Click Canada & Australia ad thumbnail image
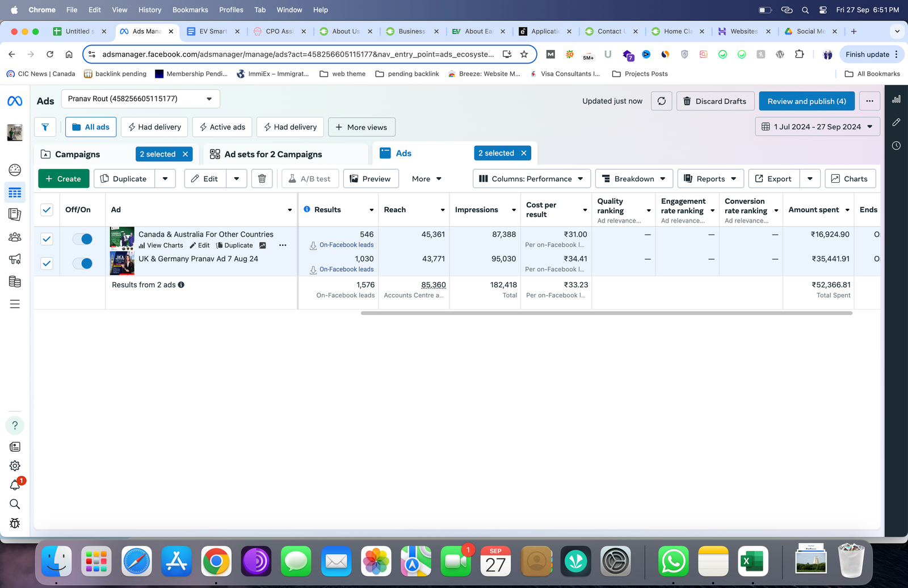The image size is (908, 588). pos(122,239)
